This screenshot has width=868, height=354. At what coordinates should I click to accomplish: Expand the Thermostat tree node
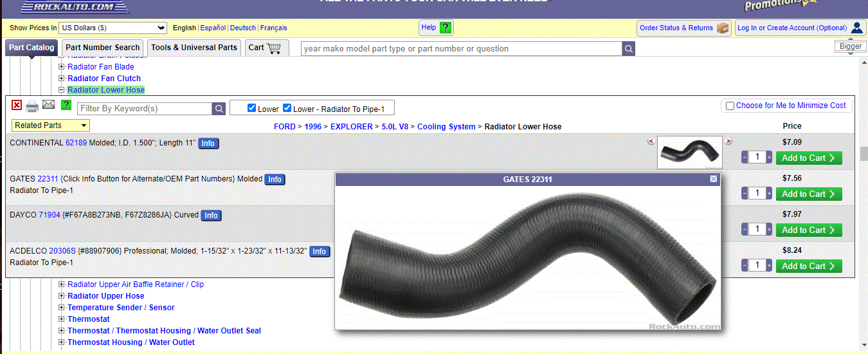coord(62,319)
